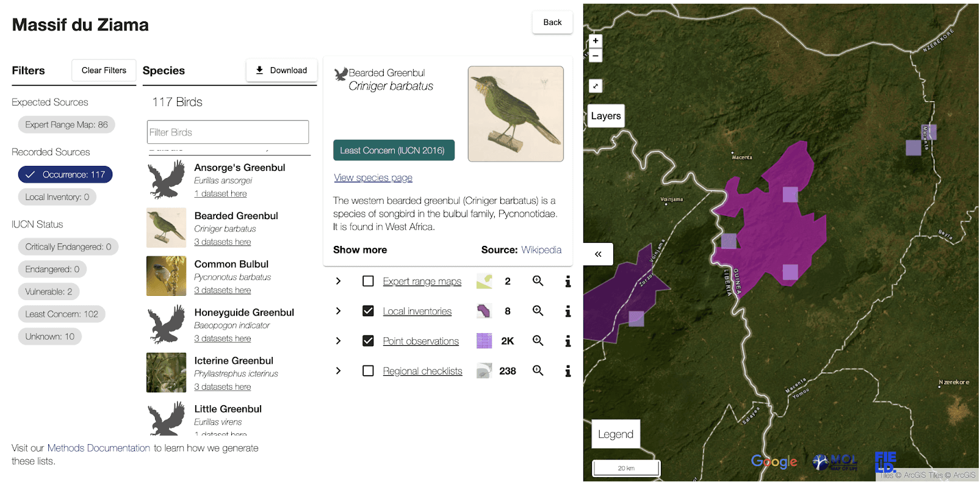Expand the Expert range maps row
Screen dimensions: 980x482
(x=339, y=281)
